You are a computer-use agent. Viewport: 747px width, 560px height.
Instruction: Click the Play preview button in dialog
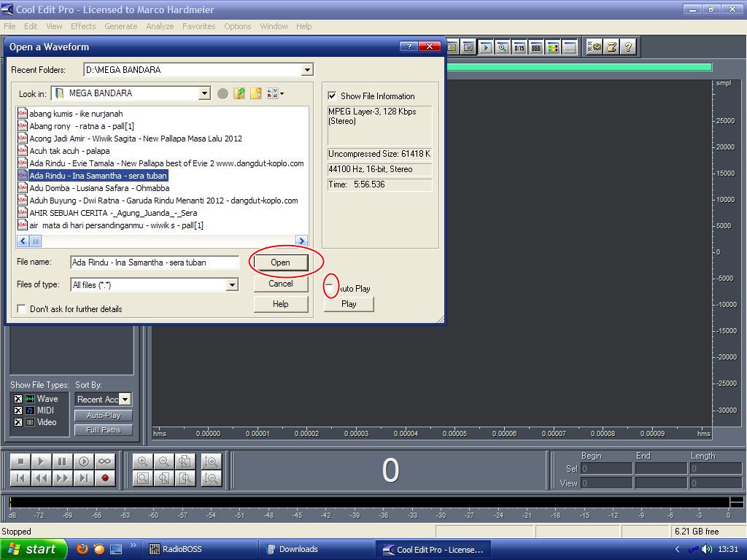[349, 304]
